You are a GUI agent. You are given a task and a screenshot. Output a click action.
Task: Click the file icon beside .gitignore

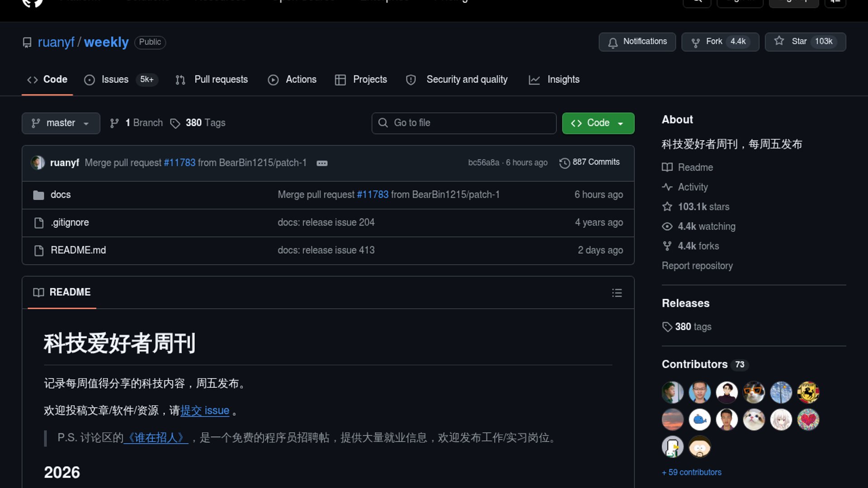point(39,223)
